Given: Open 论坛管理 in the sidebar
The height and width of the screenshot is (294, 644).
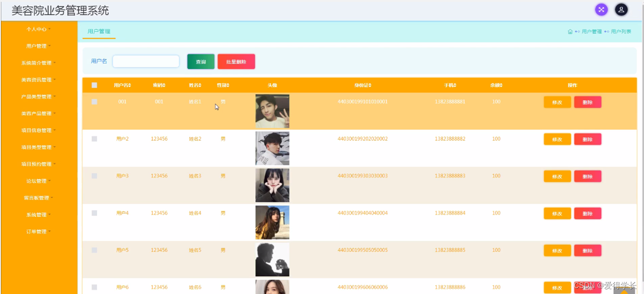Looking at the screenshot, I should (x=38, y=181).
